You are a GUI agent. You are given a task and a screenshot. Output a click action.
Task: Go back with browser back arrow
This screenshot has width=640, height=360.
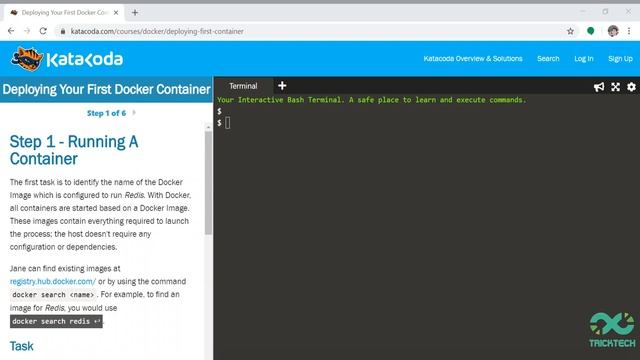(11, 31)
